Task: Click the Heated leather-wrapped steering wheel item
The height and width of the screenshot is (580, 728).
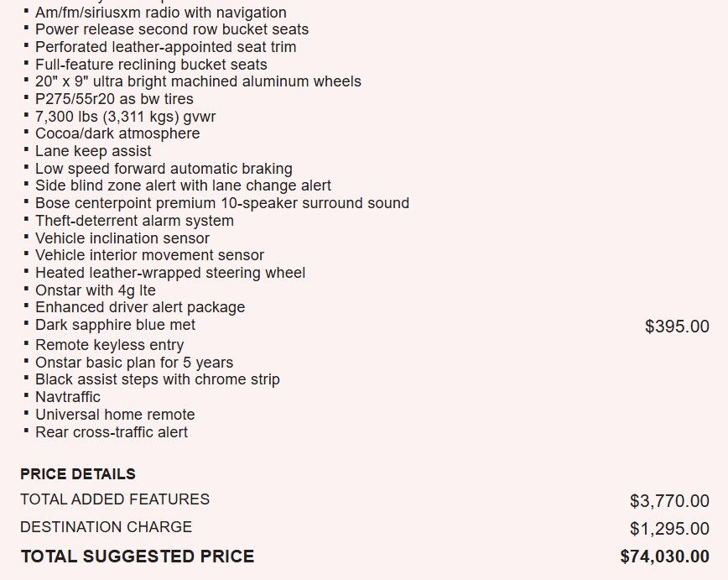Action: [170, 273]
